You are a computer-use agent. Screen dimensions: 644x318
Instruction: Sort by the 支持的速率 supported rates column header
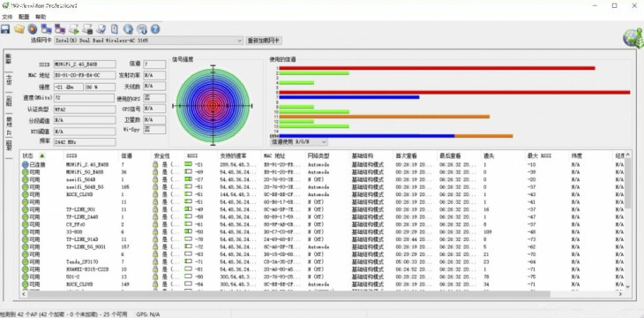(239, 155)
